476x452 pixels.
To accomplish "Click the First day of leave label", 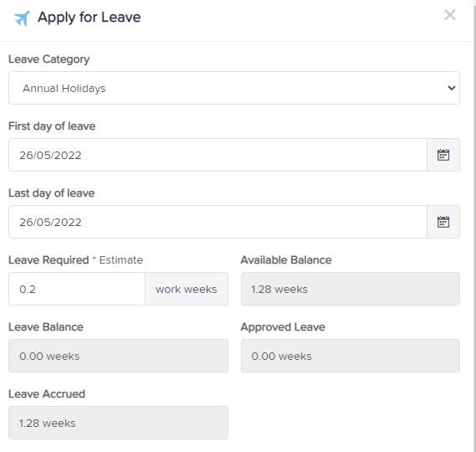I will click(x=52, y=126).
